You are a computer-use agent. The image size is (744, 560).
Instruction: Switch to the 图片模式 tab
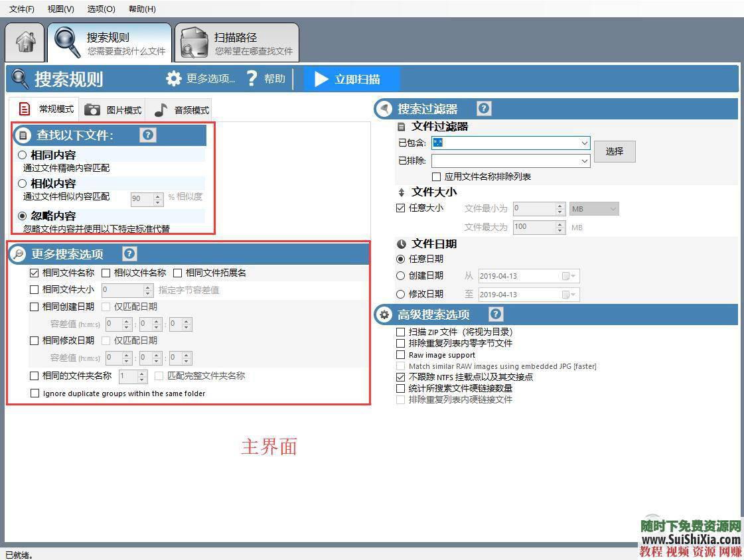click(x=112, y=110)
